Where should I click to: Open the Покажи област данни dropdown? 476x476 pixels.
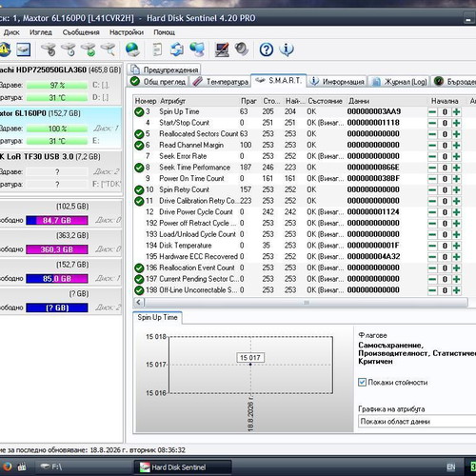click(417, 422)
